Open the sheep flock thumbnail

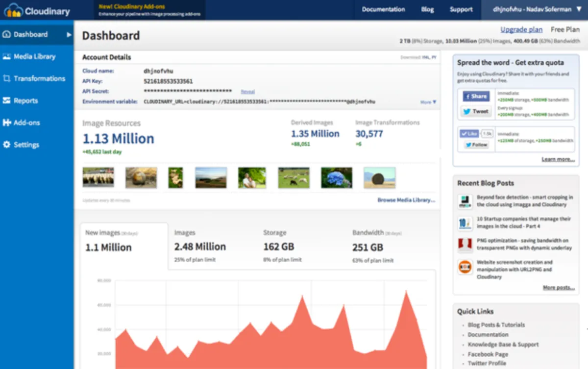pyautogui.click(x=98, y=177)
